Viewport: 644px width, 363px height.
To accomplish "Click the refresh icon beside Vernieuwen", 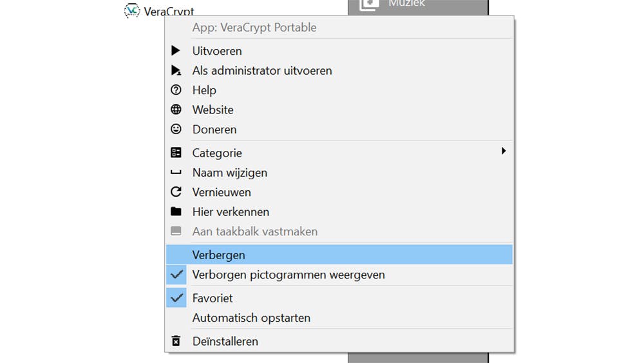I will [176, 192].
